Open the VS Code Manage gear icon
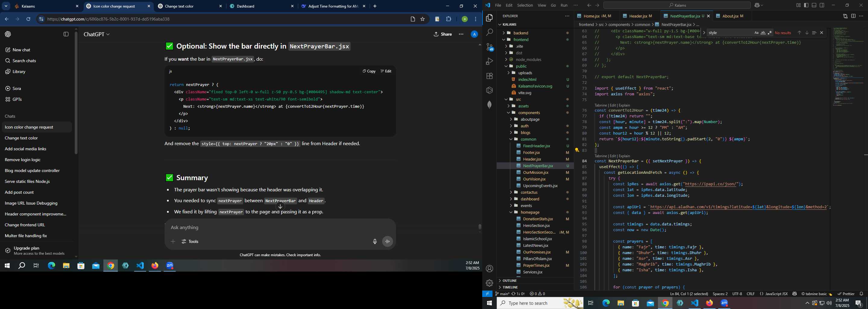 [x=489, y=283]
